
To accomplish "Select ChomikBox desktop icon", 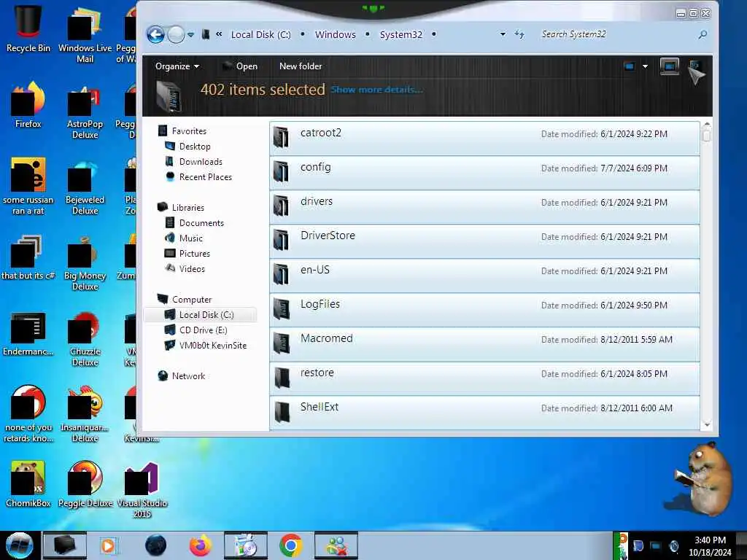I will (28, 484).
